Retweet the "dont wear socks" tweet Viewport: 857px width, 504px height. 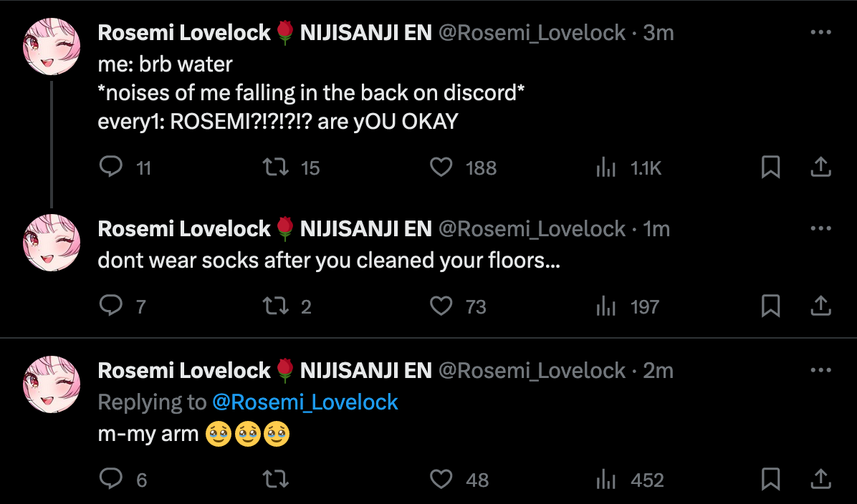pyautogui.click(x=274, y=306)
